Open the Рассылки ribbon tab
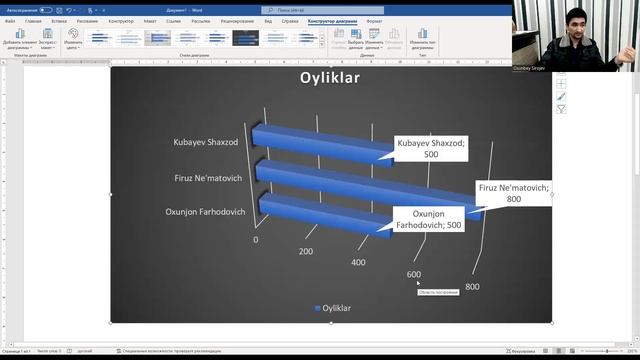The image size is (640, 360). tap(201, 21)
